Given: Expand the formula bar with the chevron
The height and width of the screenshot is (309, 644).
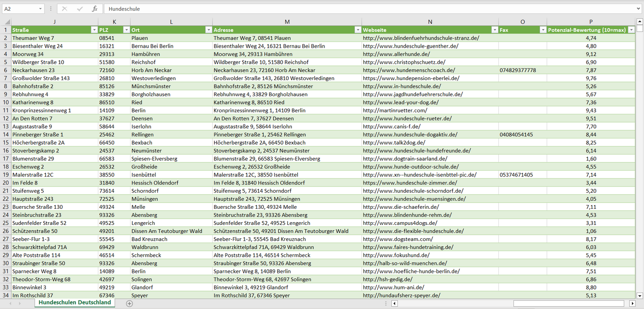Looking at the screenshot, I should (x=639, y=9).
